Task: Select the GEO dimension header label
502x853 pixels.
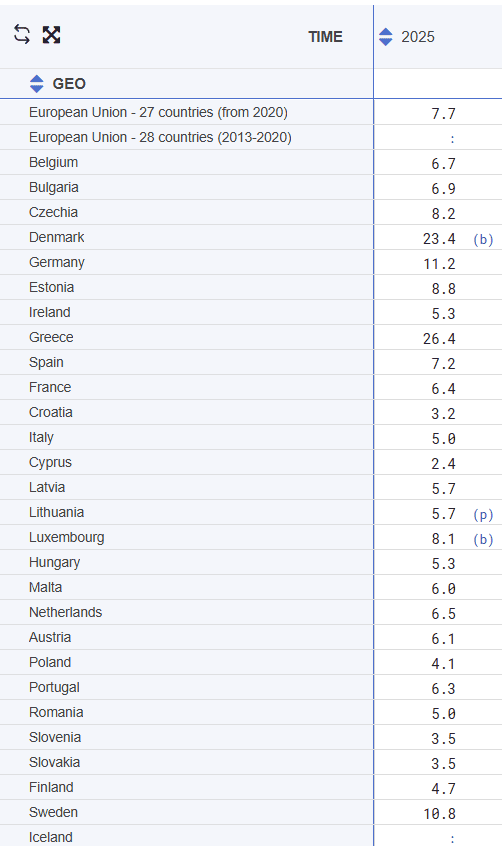Action: [69, 84]
